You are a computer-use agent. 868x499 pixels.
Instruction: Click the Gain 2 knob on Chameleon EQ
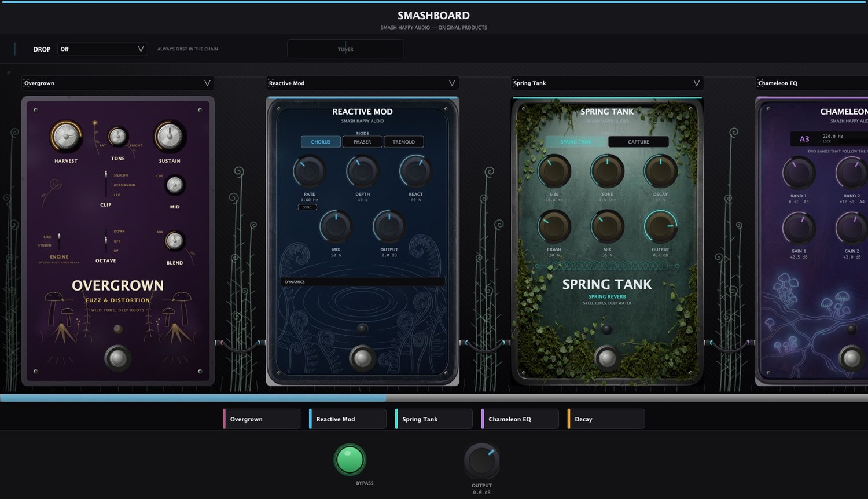[852, 228]
